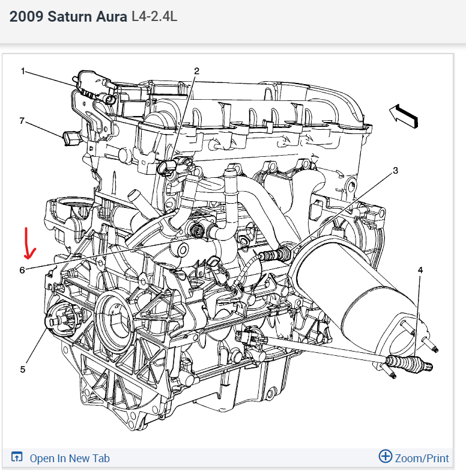Screen dimensions: 466x476
Task: Click the connector component pointed by callout 7
Action: point(71,138)
